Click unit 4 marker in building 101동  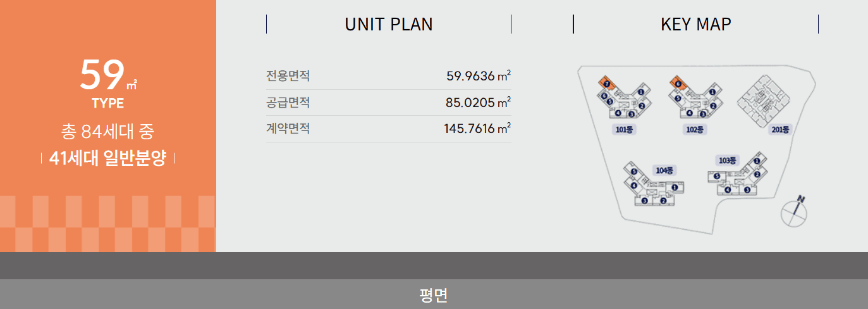pos(618,113)
